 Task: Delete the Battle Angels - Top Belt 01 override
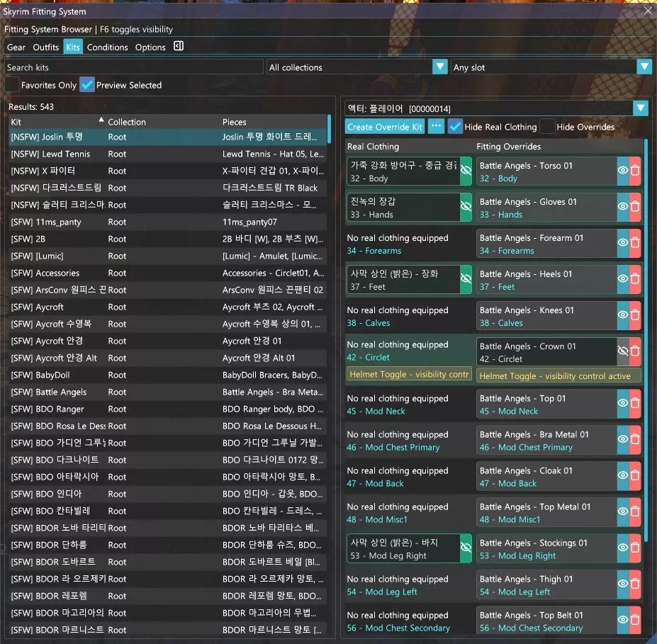click(x=635, y=620)
